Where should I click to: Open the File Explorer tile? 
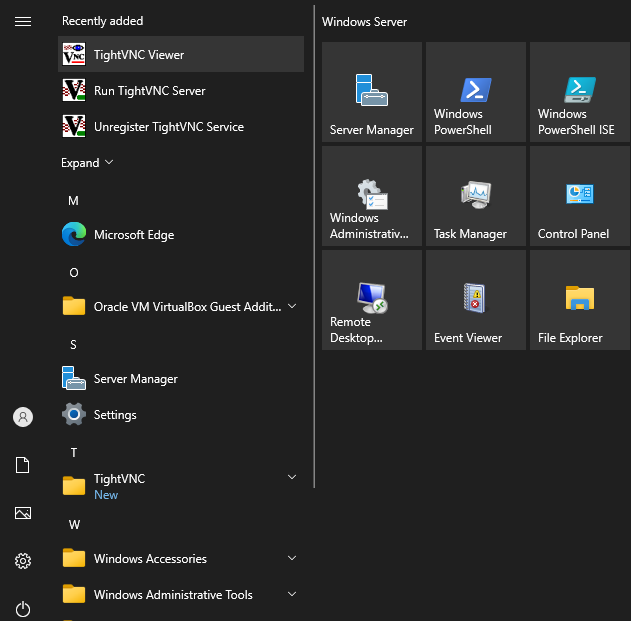(x=580, y=300)
